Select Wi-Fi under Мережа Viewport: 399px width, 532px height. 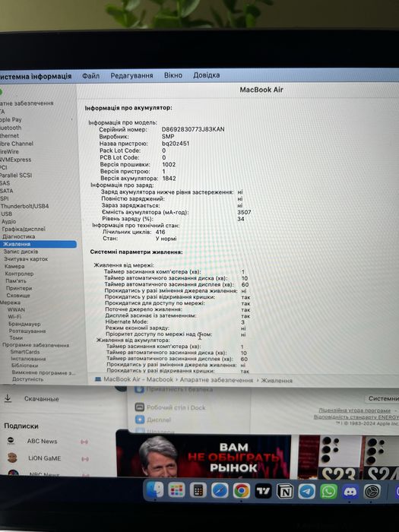(14, 317)
